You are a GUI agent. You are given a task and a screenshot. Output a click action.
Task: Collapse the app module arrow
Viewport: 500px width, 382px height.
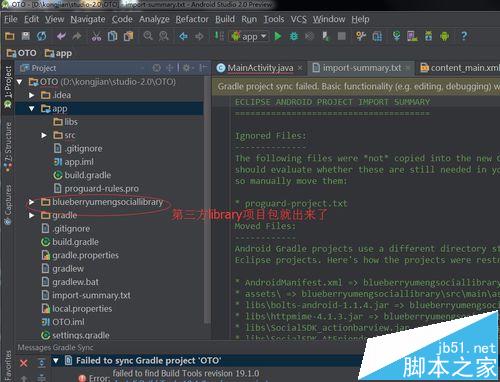click(32, 108)
